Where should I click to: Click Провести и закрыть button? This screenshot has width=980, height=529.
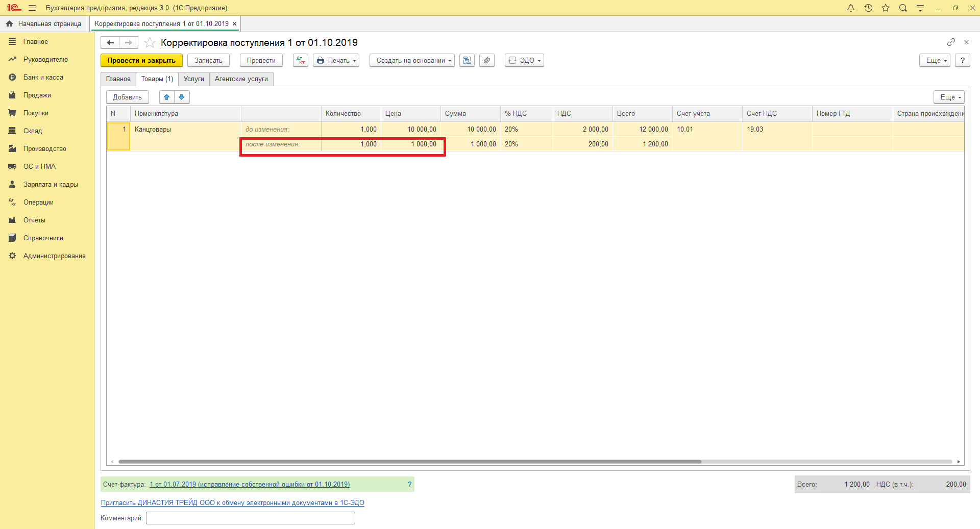click(141, 60)
